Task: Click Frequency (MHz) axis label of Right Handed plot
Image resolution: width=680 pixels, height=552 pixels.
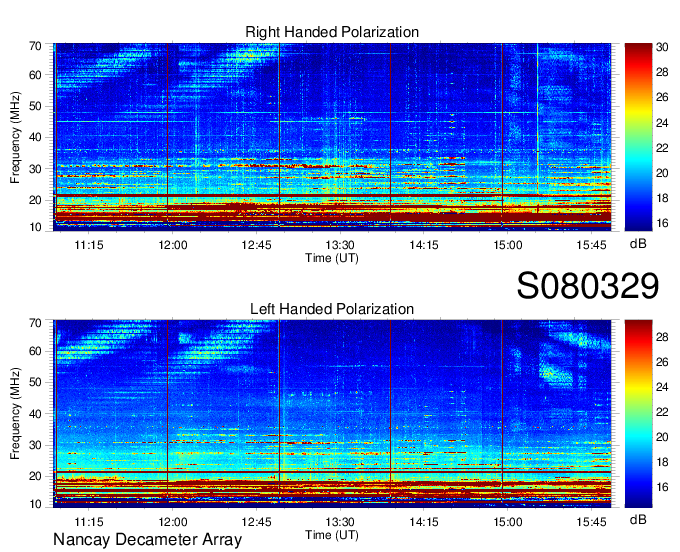Action: point(15,137)
